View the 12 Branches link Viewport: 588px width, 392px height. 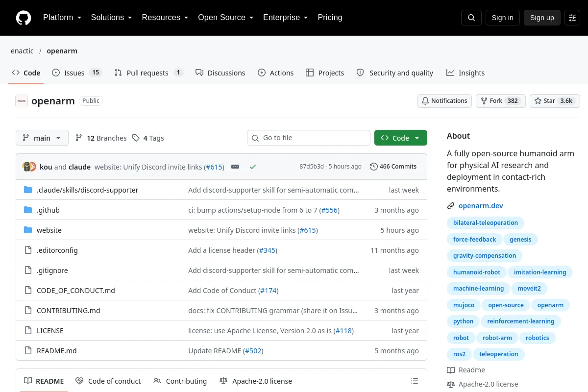tap(101, 138)
